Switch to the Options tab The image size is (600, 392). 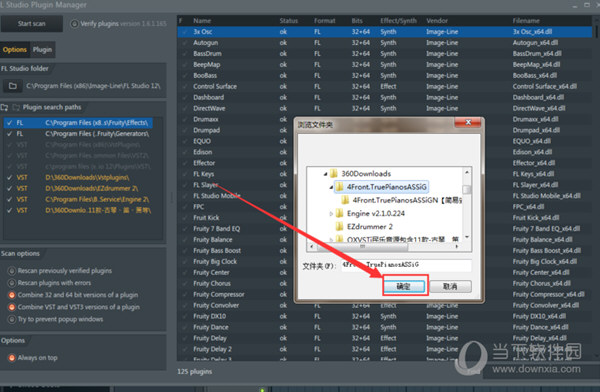(15, 50)
